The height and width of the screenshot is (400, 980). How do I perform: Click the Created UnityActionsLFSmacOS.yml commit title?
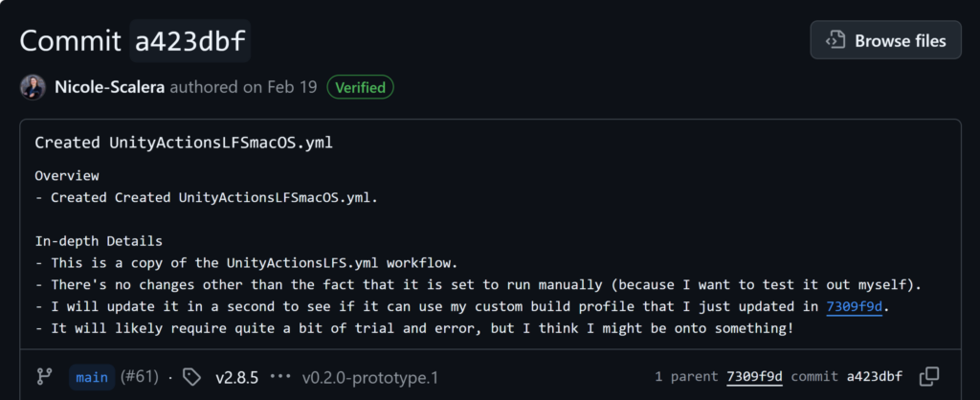[184, 143]
